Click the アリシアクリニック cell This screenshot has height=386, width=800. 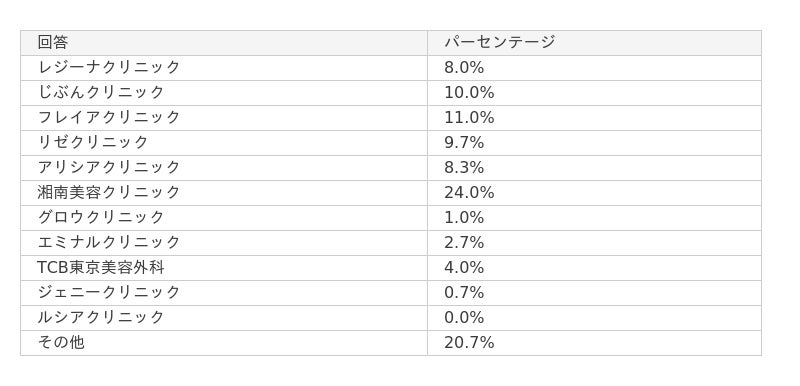[224, 168]
